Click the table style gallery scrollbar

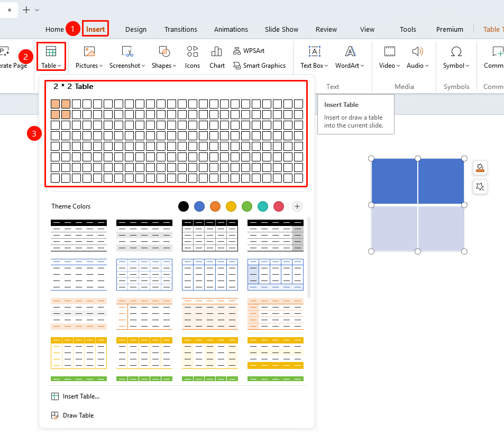[309, 257]
